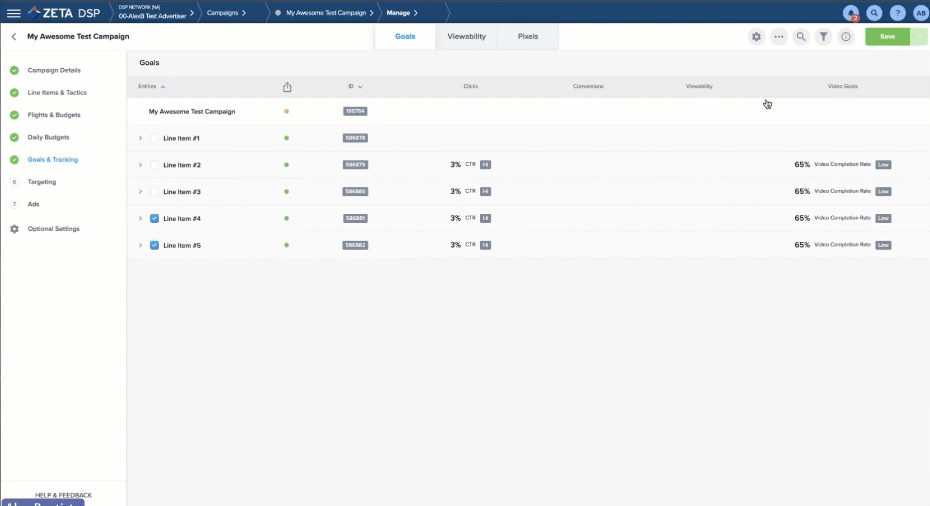This screenshot has height=506, width=930.
Task: Expand the Line Item #2 row
Action: 140,165
